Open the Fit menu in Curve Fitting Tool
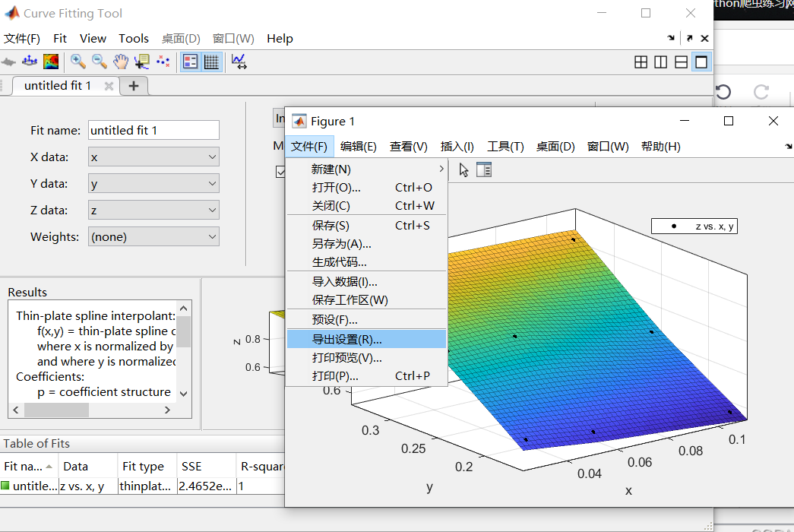 [x=59, y=38]
